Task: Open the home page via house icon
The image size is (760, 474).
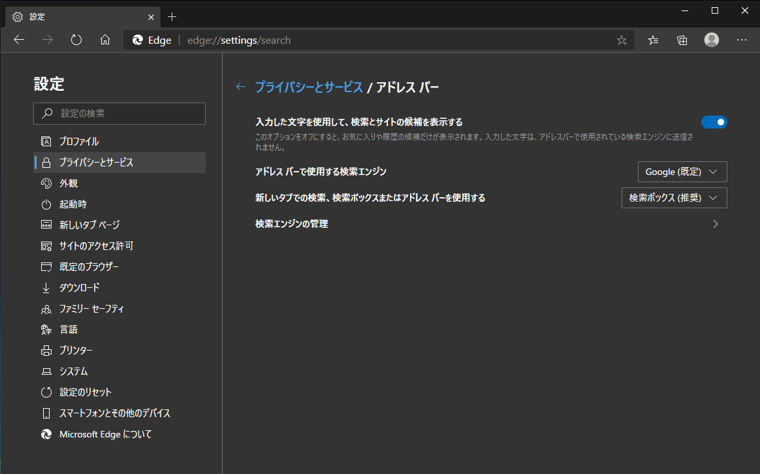Action: point(105,40)
